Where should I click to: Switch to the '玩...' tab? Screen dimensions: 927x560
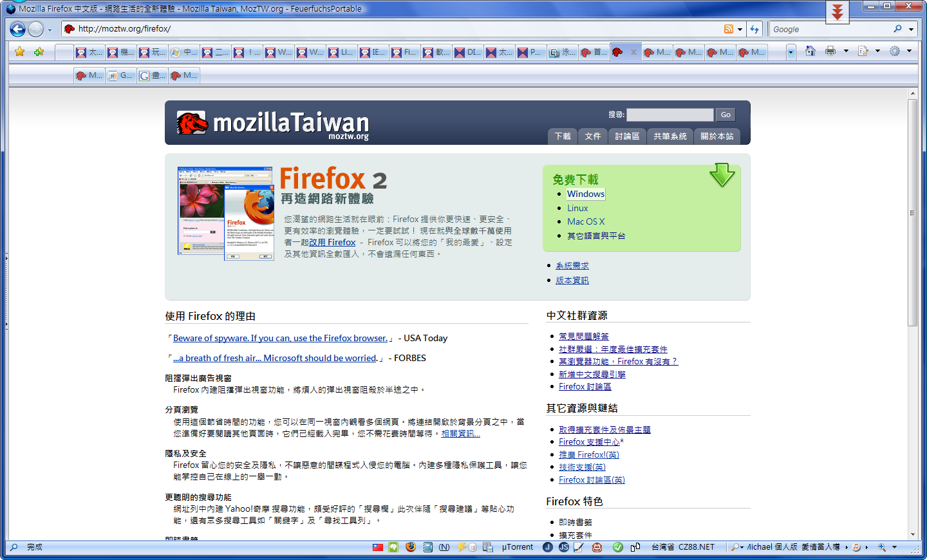point(153,52)
